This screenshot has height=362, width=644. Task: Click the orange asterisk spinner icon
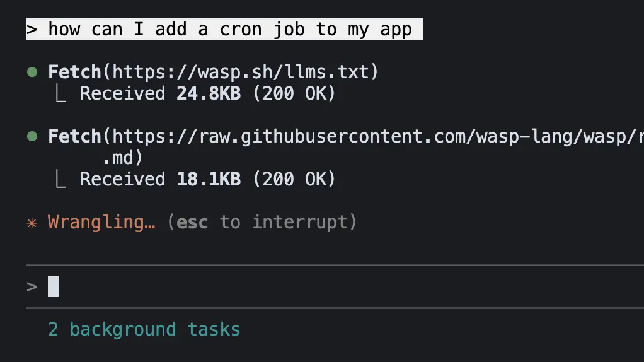click(x=32, y=223)
